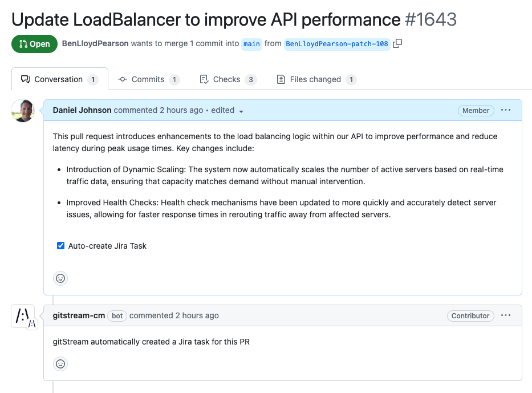Open emoji reactions on the gitStream bot comment
This screenshot has height=393, width=532.
click(x=60, y=363)
